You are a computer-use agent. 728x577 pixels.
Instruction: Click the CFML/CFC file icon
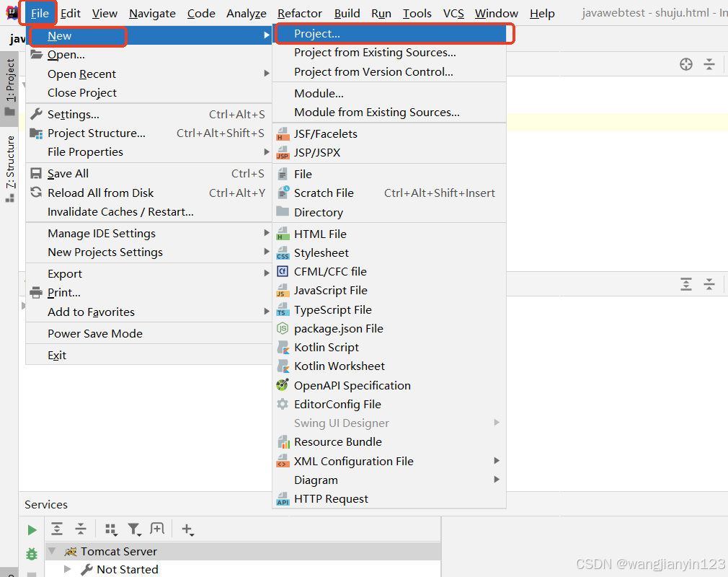click(x=283, y=271)
